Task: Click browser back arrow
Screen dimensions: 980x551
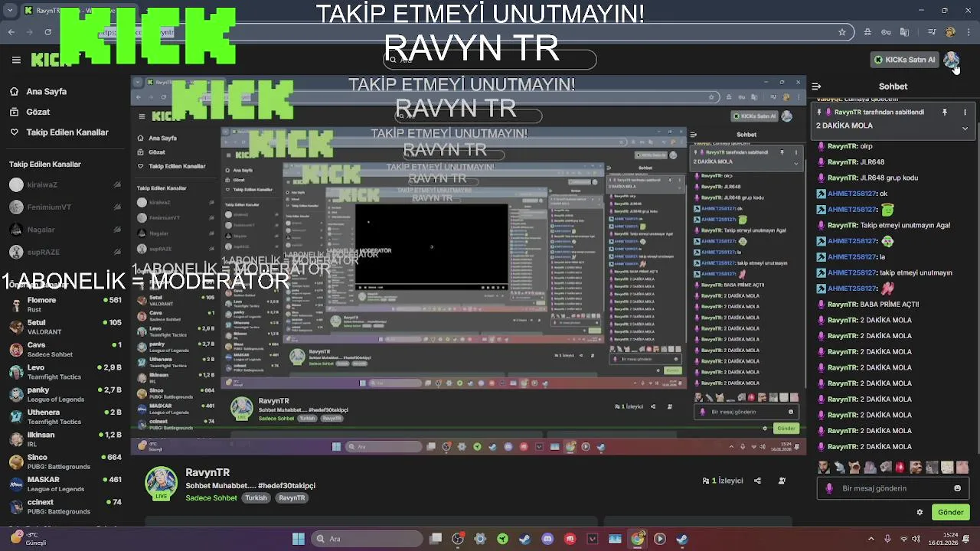Action: pyautogui.click(x=11, y=32)
